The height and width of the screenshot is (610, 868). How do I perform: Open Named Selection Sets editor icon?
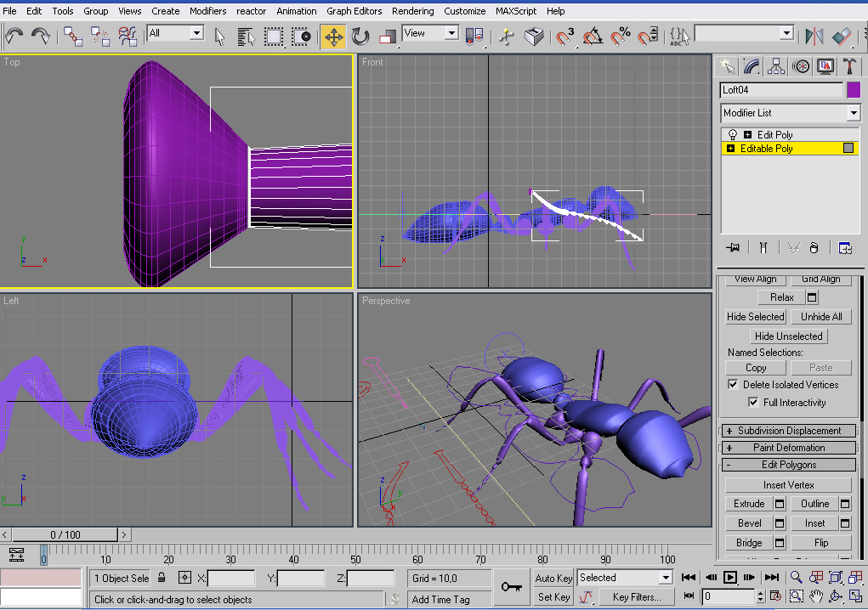[680, 37]
